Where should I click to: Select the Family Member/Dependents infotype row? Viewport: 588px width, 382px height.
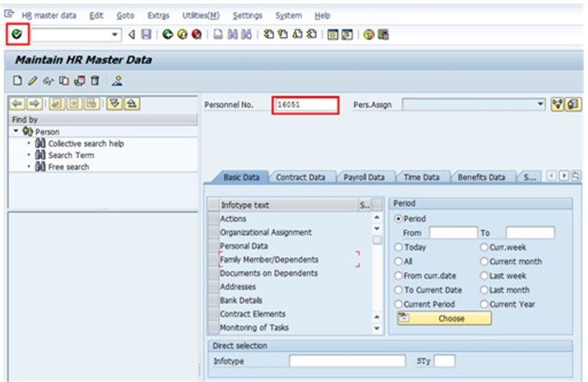pyautogui.click(x=289, y=260)
